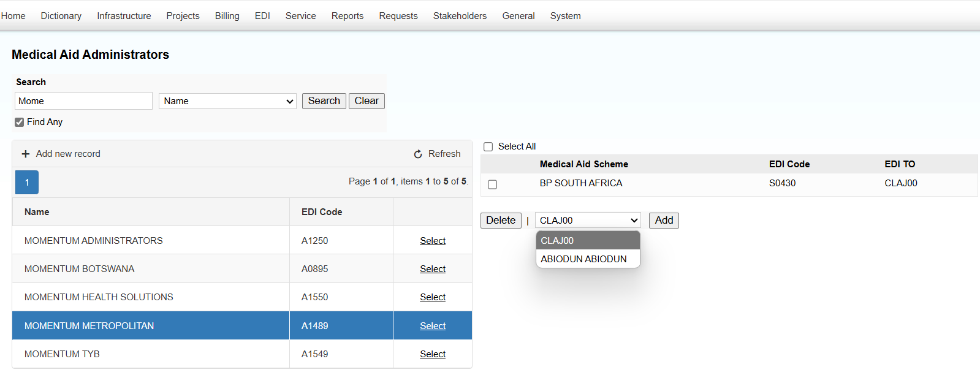Select the MOMENTUM BOTSWANA row link
Image resolution: width=980 pixels, height=375 pixels.
[433, 269]
